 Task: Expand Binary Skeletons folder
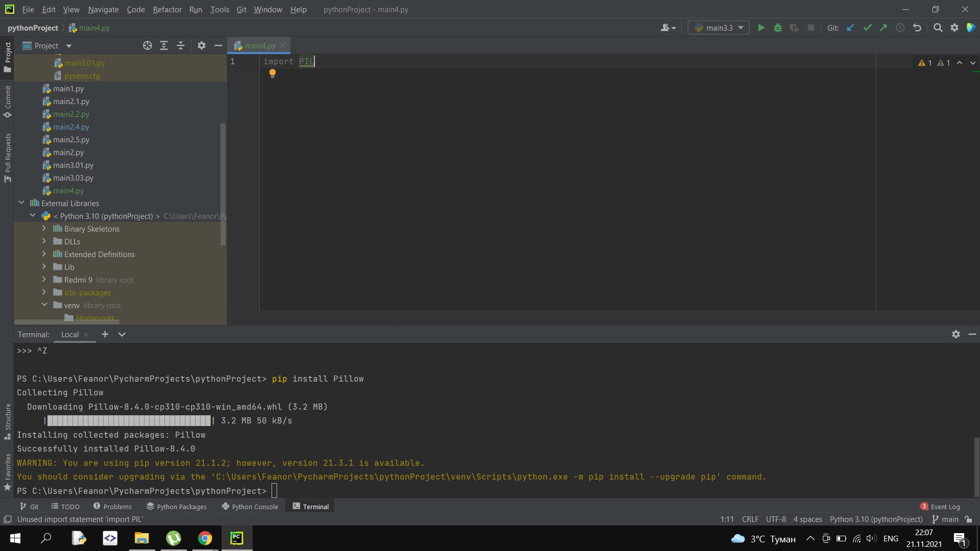pos(44,229)
